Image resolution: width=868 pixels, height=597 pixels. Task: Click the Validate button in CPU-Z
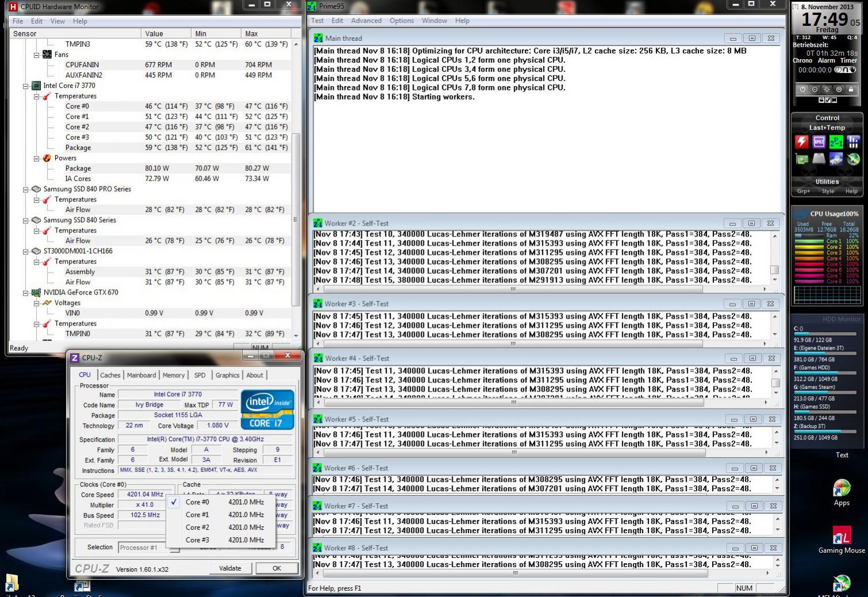[x=230, y=568]
